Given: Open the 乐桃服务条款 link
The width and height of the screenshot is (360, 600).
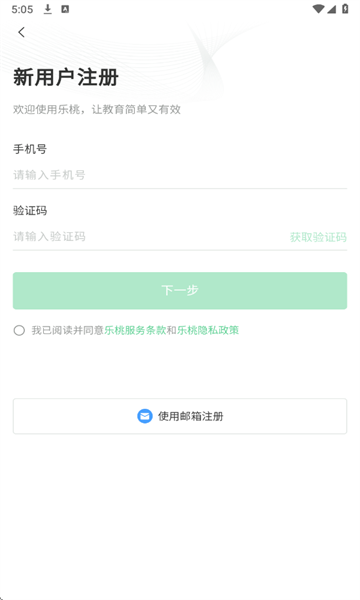Looking at the screenshot, I should 135,330.
